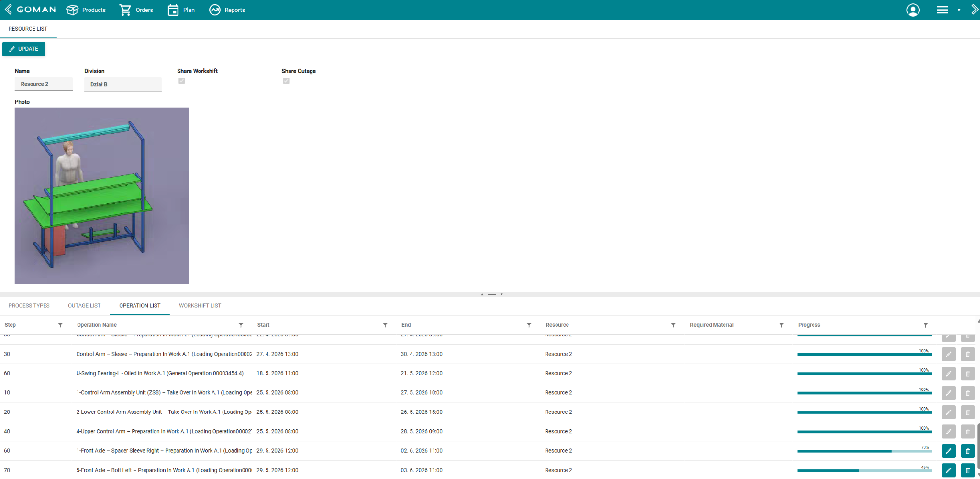Open the Reports menu
980x479 pixels.
click(227, 10)
